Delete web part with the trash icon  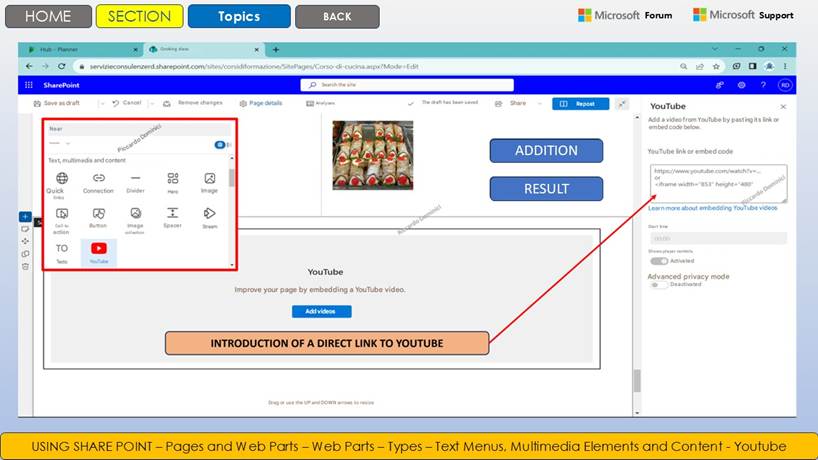pos(25,267)
